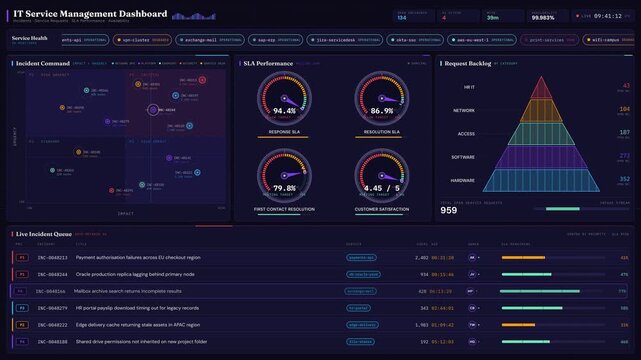The width and height of the screenshot is (641, 360).
Task: Click 'Edge delivery cache returning stale assets in APAC region'
Action: pos(138,325)
